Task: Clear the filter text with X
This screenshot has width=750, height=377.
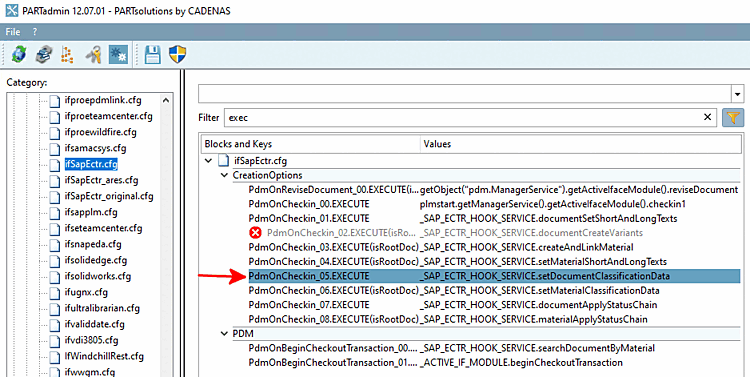Action: [x=707, y=117]
